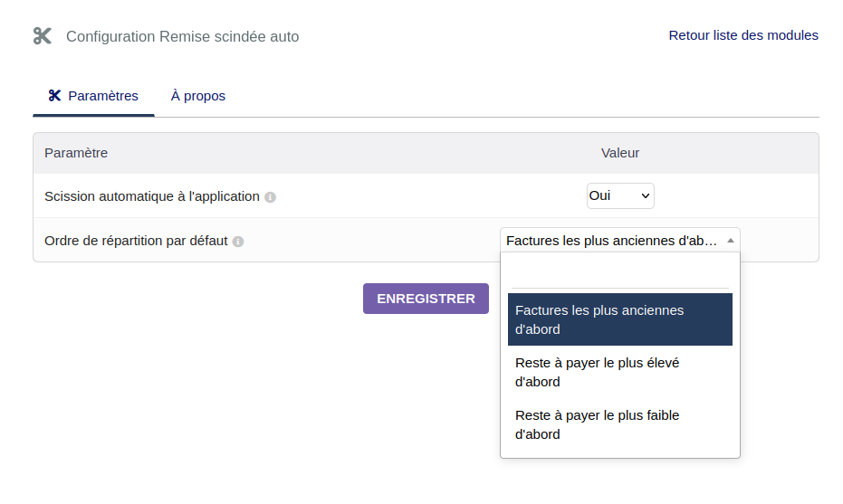Click the scissors icon beside the Configuration title

click(x=43, y=36)
